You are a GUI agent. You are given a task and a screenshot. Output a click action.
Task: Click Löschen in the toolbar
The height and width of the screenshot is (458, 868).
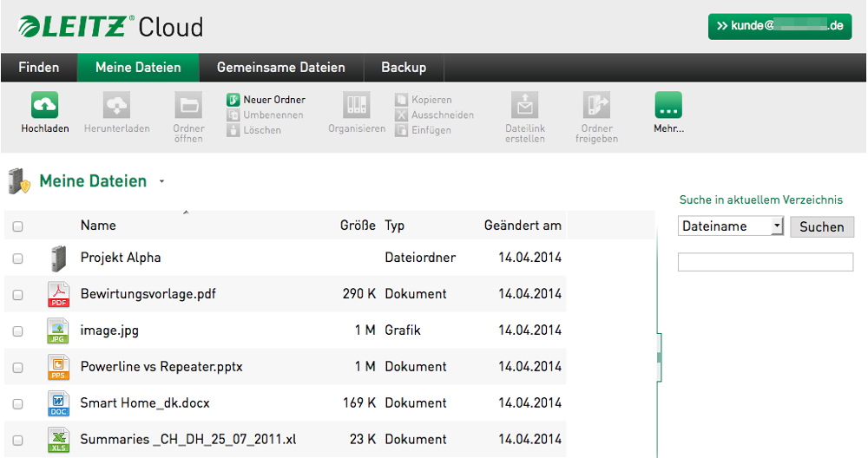254,130
